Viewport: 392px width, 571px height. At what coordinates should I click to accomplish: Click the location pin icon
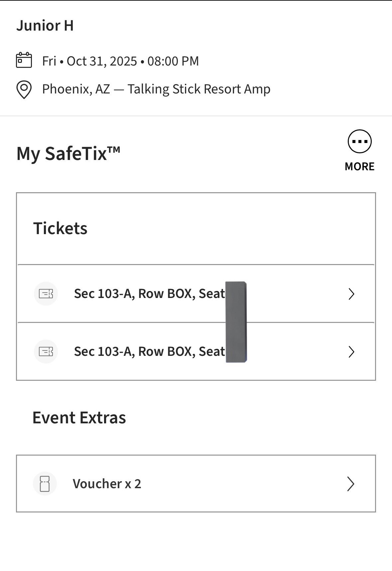[24, 89]
